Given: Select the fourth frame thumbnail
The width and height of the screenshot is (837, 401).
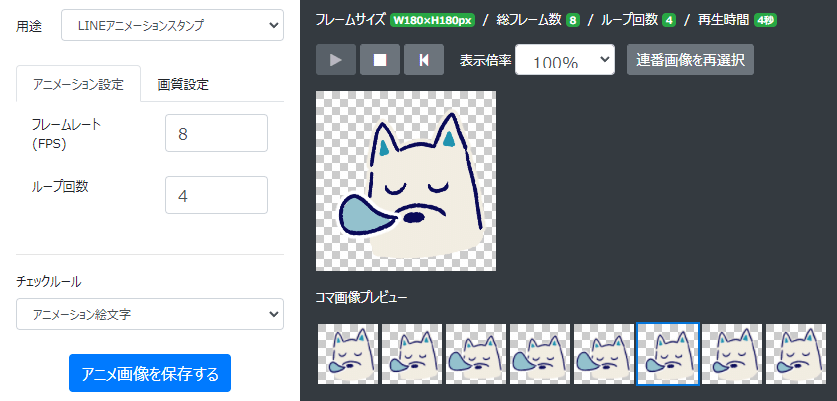Looking at the screenshot, I should click(540, 354).
